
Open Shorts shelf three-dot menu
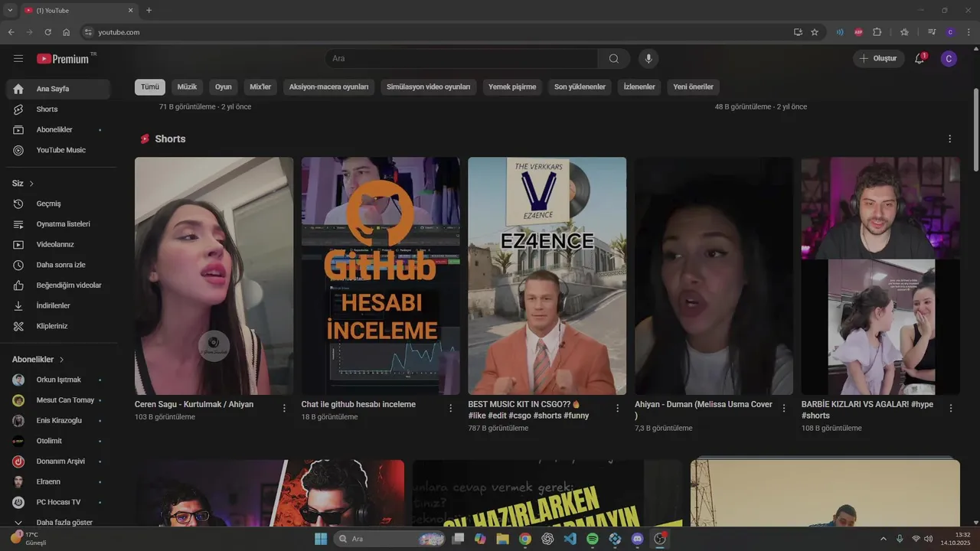click(x=950, y=139)
